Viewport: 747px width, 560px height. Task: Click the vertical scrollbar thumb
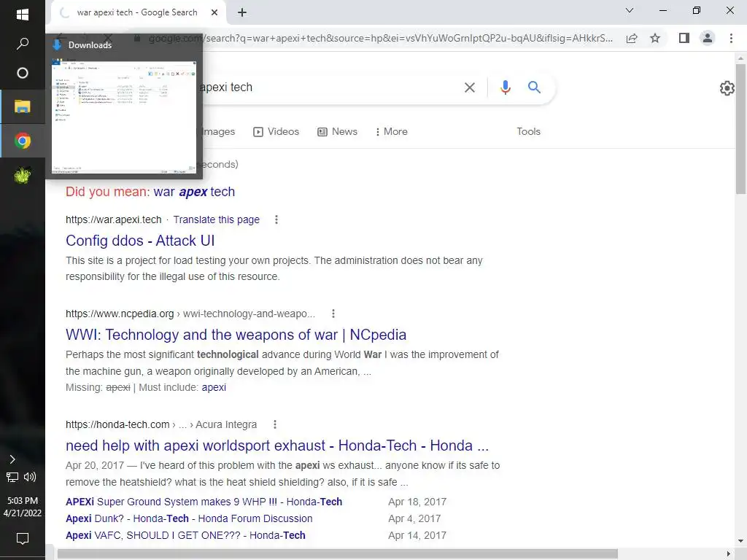click(x=740, y=128)
